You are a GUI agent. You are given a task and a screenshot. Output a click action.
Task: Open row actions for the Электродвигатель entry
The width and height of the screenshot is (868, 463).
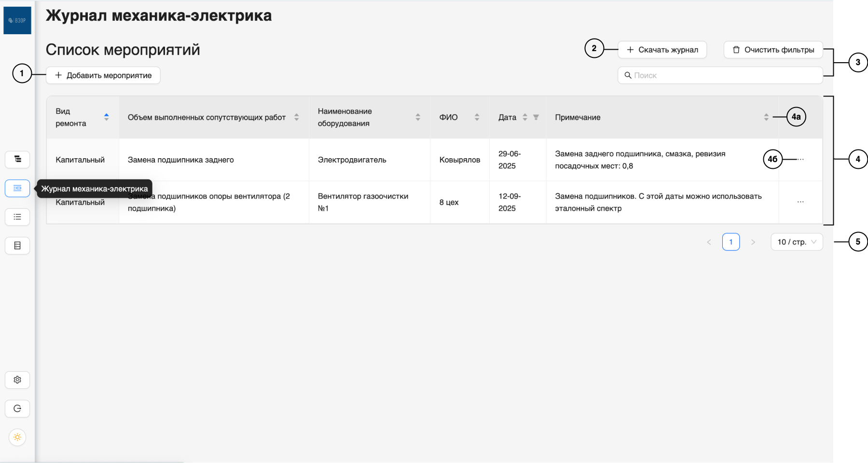click(x=800, y=160)
